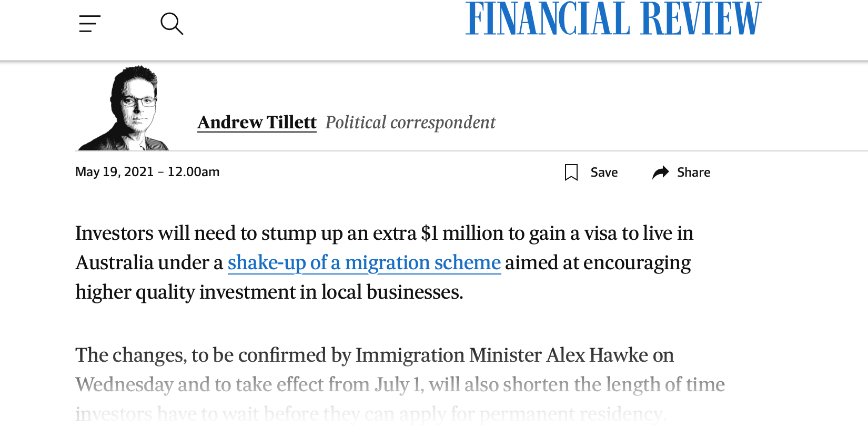
Task: Click 'higher quality investment in local businesses' line
Action: (x=269, y=292)
